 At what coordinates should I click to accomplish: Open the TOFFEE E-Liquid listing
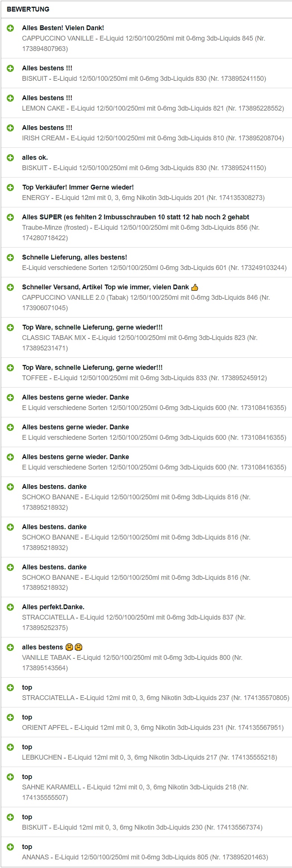pyautogui.click(x=144, y=378)
